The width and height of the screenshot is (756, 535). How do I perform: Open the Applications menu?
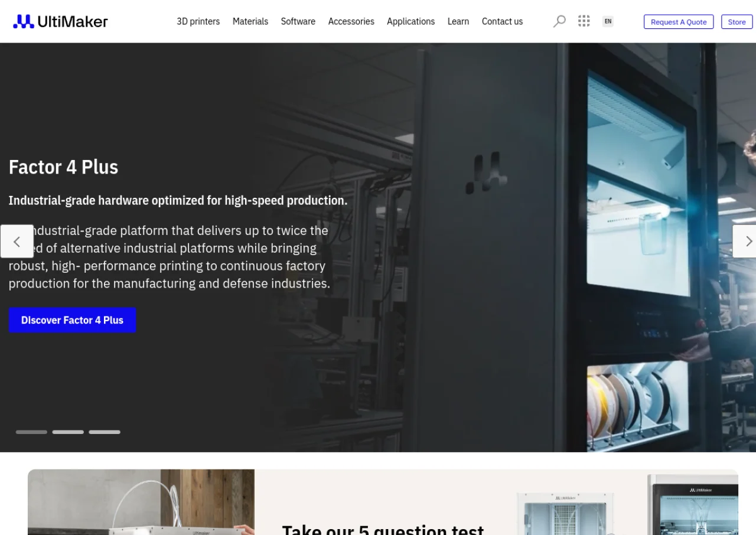(411, 21)
